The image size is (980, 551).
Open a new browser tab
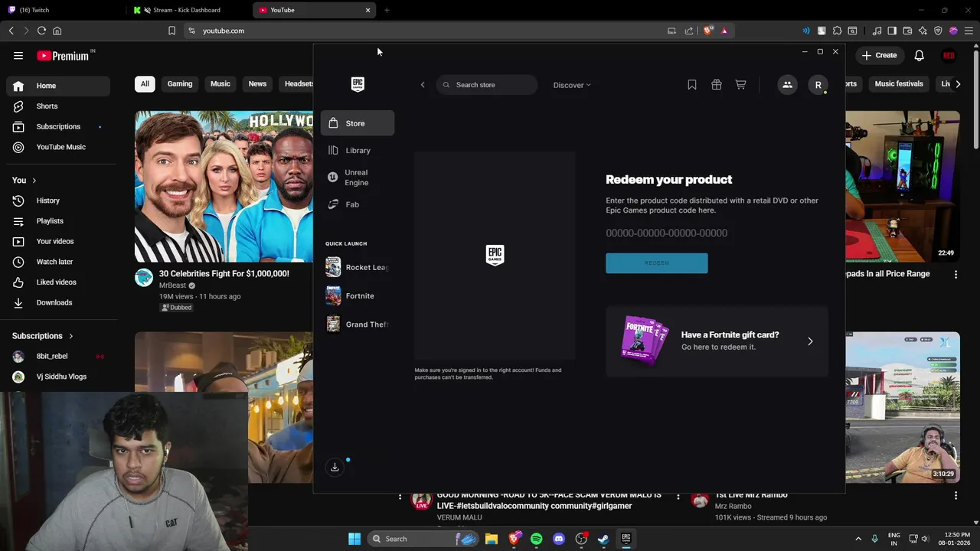[x=387, y=10]
